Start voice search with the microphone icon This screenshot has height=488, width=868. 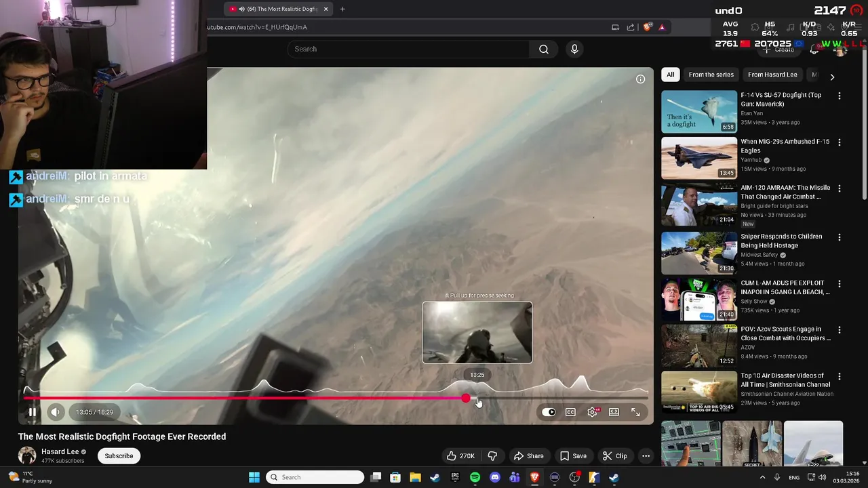coord(574,49)
